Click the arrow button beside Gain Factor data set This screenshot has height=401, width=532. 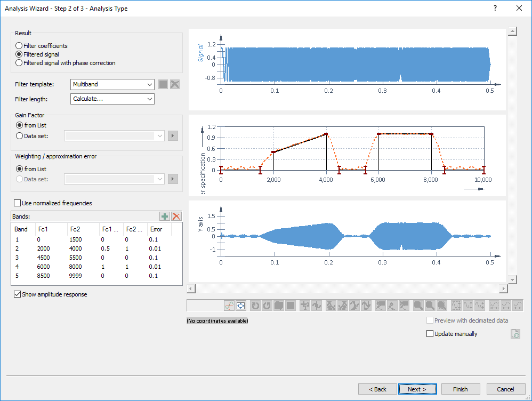(x=173, y=136)
